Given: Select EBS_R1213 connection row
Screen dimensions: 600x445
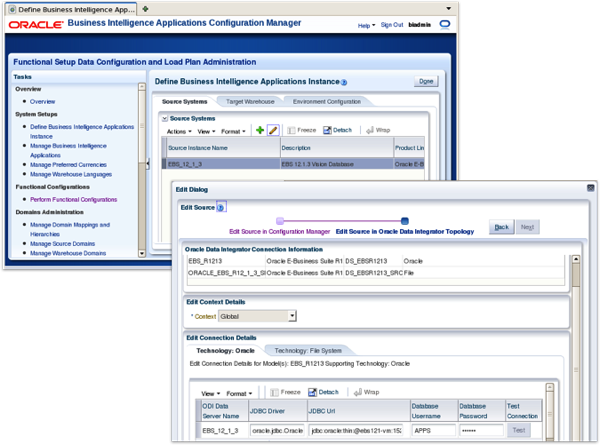Looking at the screenshot, I should click(x=376, y=261).
